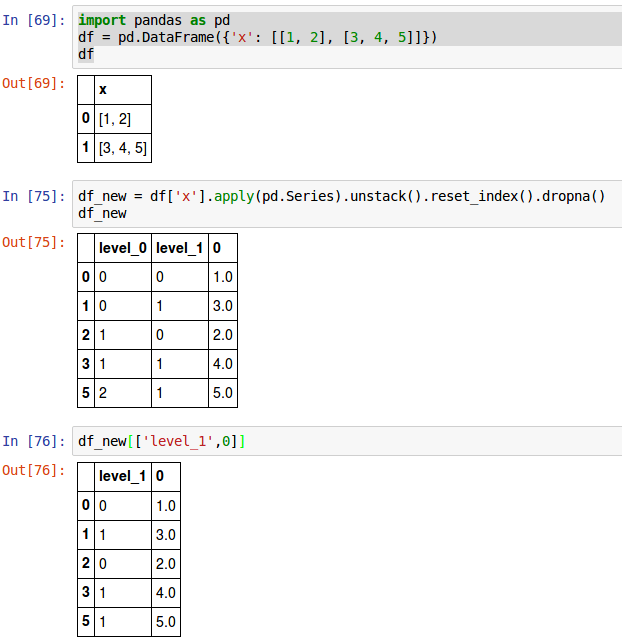Image resolution: width=622 pixels, height=644 pixels.
Task: Click row index 2 in Out[76] table
Action: pyautogui.click(x=86, y=564)
